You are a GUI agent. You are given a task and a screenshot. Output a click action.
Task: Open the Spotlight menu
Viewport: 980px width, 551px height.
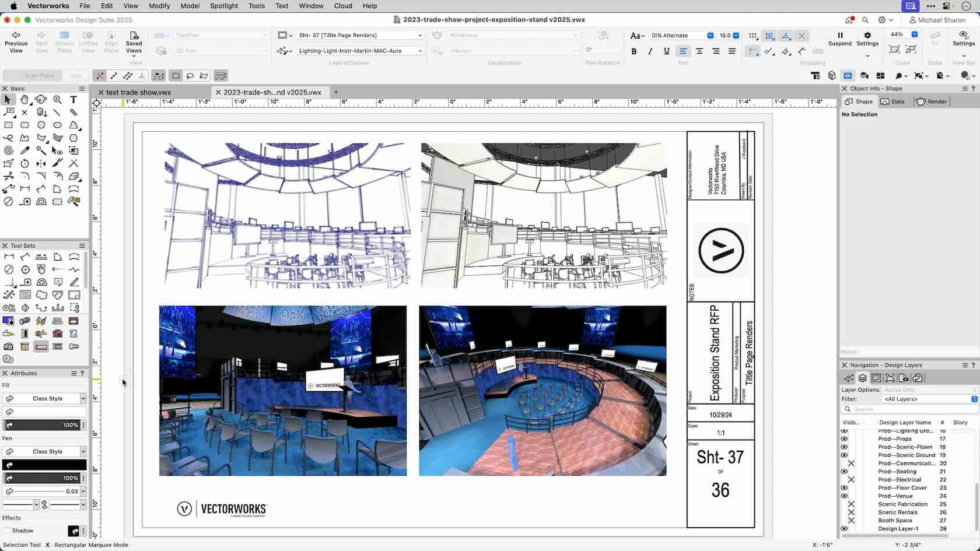click(224, 6)
